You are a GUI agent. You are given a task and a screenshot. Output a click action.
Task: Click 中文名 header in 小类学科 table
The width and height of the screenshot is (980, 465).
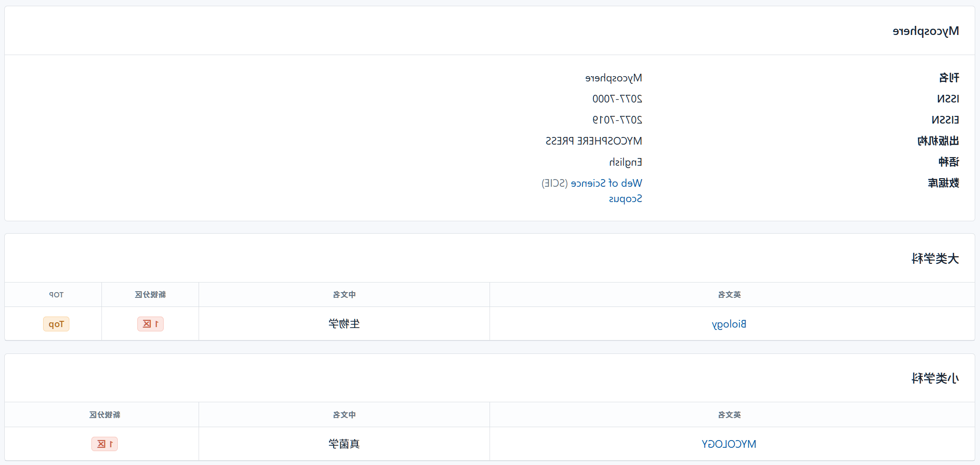coord(345,415)
